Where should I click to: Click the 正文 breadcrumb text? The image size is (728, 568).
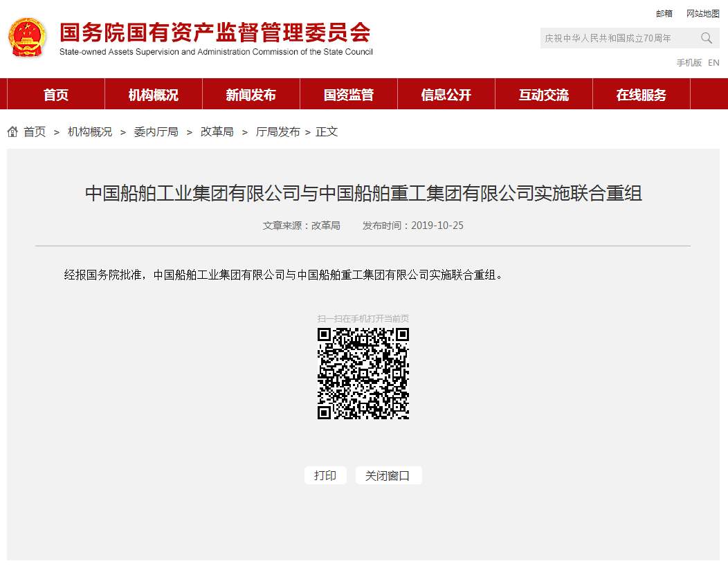click(x=327, y=131)
